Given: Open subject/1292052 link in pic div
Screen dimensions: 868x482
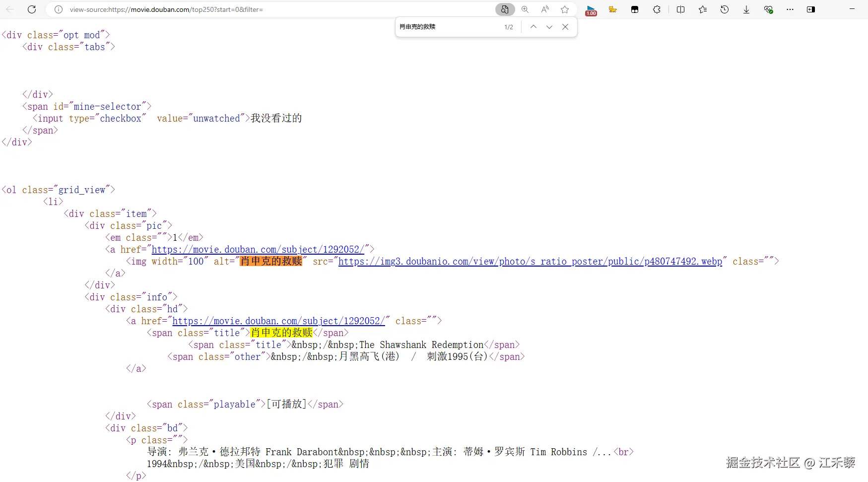Looking at the screenshot, I should click(258, 249).
